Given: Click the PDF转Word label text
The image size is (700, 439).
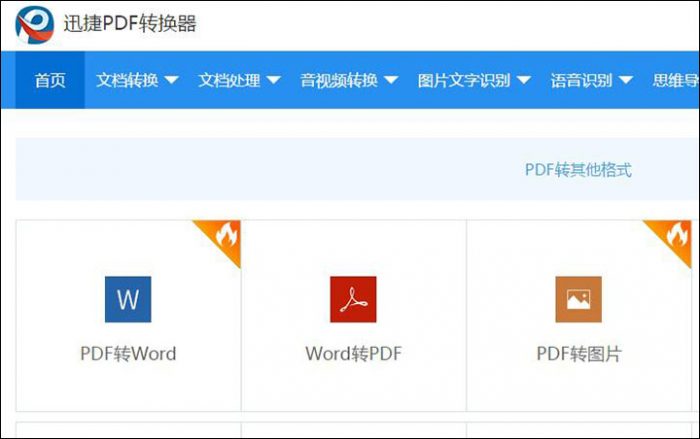Looking at the screenshot, I should (x=128, y=354).
